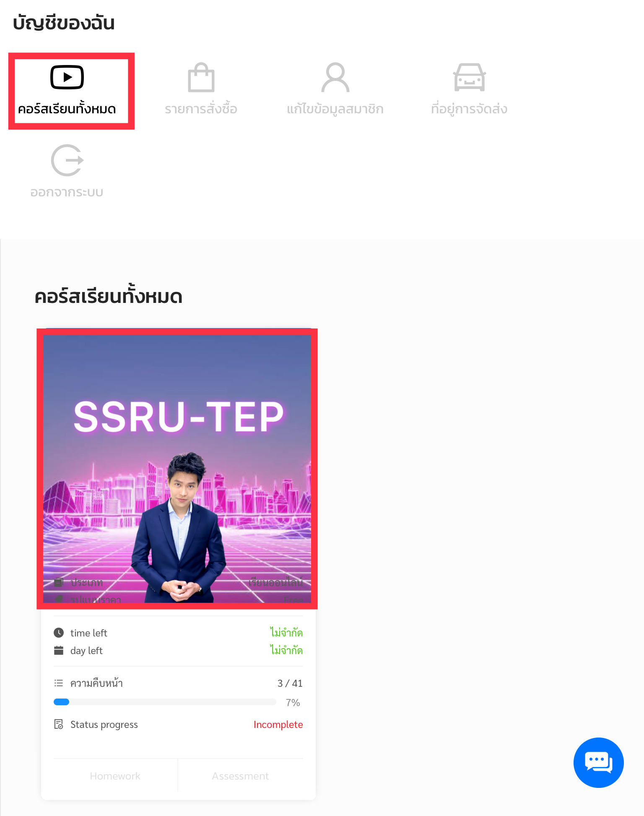Click the red Incomplete status text
Image resolution: width=644 pixels, height=816 pixels.
[278, 725]
